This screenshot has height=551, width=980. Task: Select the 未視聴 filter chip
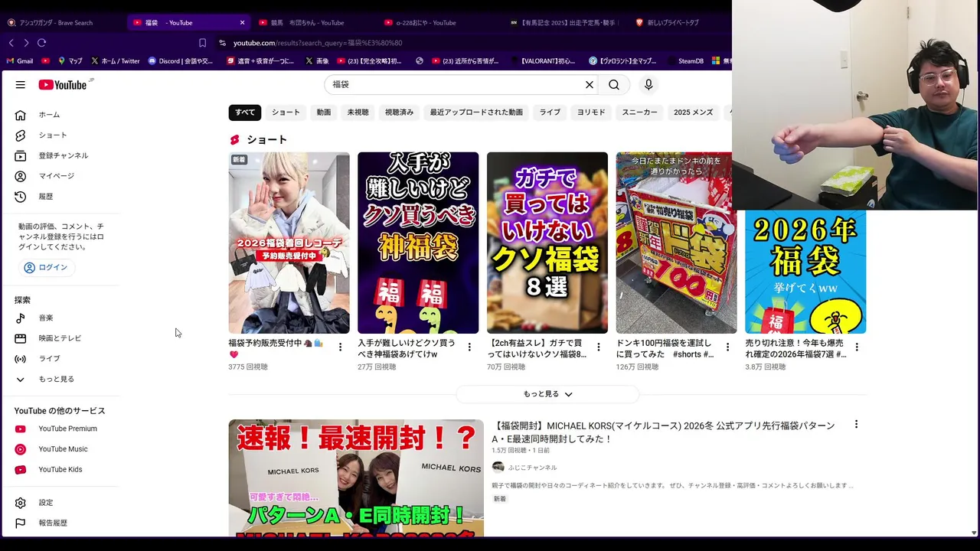coord(358,112)
